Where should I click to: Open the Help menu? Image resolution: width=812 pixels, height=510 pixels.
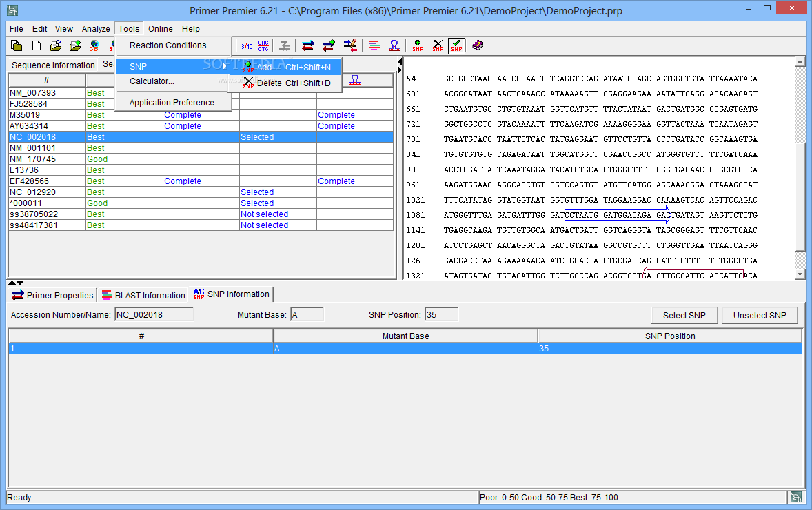click(190, 29)
